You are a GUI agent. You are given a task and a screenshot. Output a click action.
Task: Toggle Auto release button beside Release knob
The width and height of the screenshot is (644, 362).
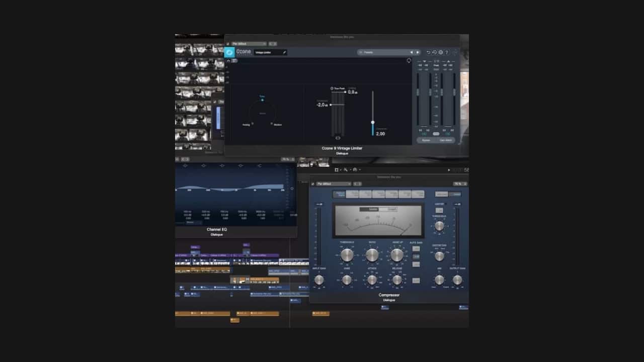pos(416,280)
